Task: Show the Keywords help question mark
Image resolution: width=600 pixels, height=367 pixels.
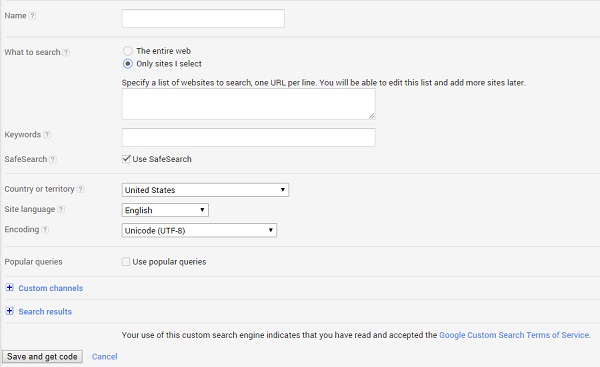Action: pos(47,135)
